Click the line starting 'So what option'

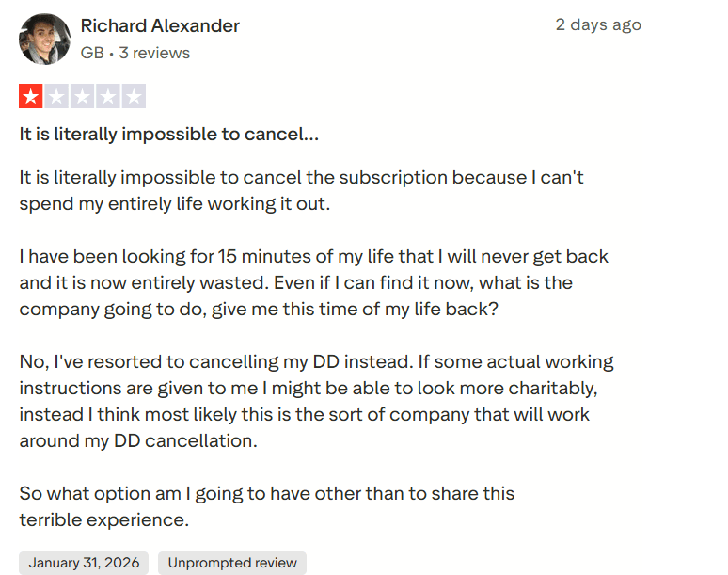tap(266, 493)
